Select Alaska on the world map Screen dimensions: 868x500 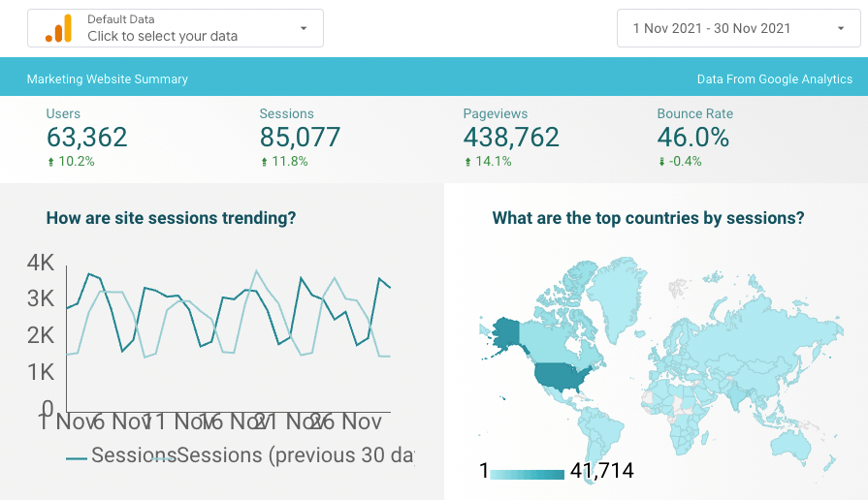tap(505, 331)
